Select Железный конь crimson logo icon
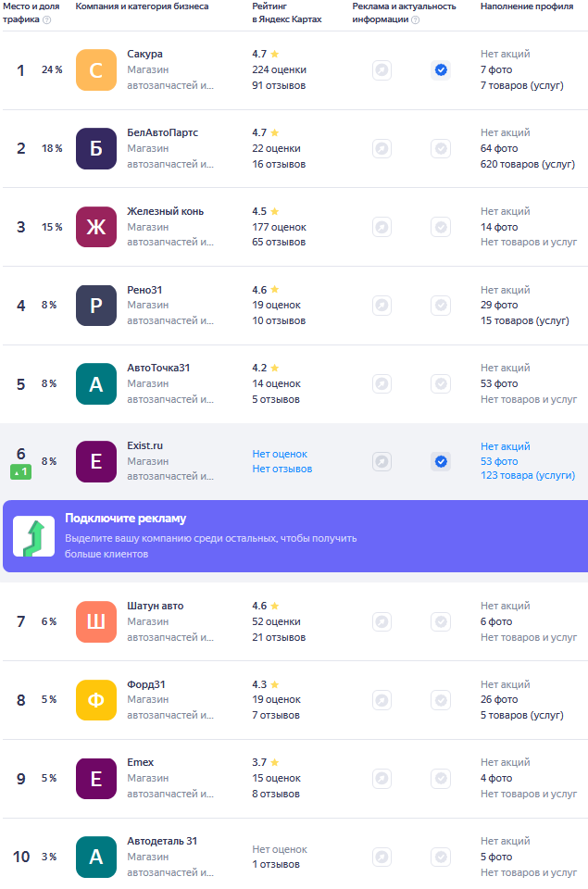The height and width of the screenshot is (889, 588). click(x=95, y=227)
